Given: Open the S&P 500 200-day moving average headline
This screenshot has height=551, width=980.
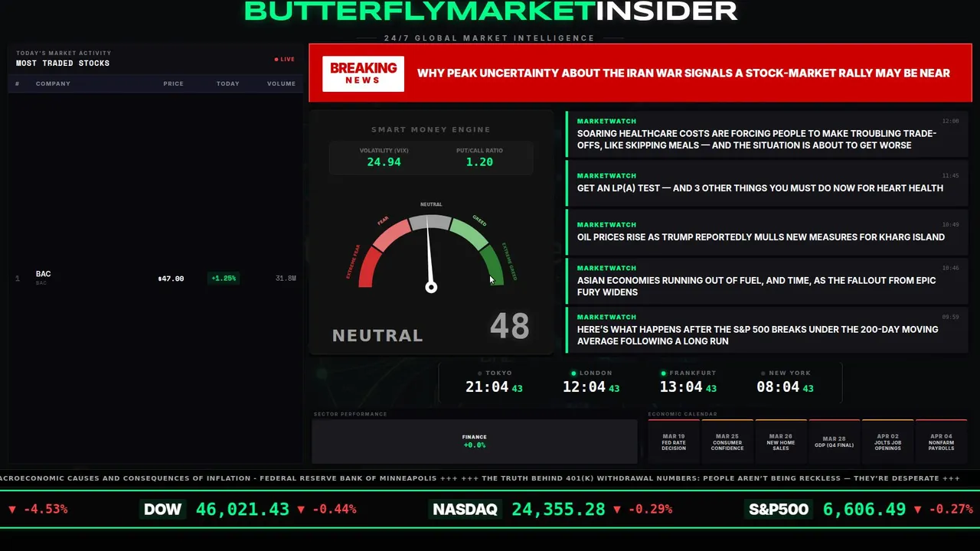Looking at the screenshot, I should [x=768, y=329].
